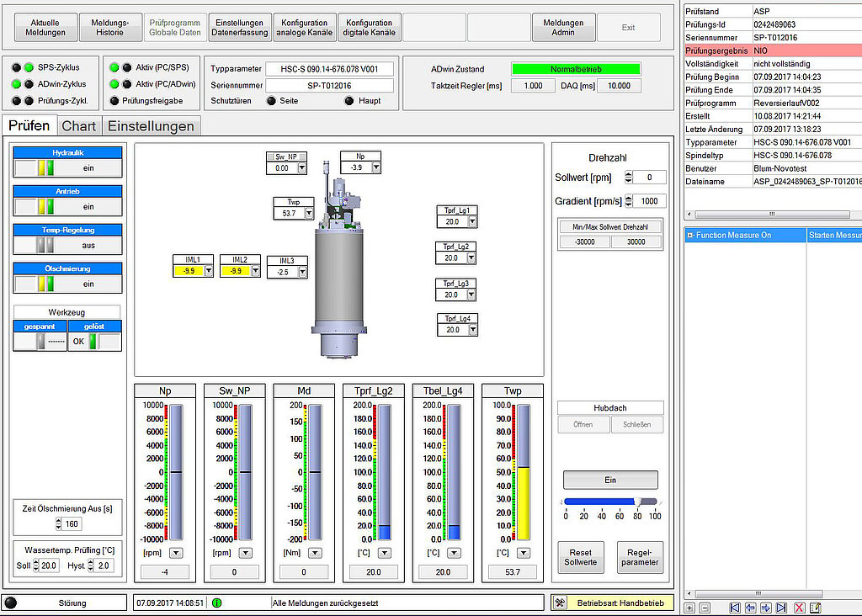Open the Sw_NP dropdown in spindle diagram

tap(302, 168)
